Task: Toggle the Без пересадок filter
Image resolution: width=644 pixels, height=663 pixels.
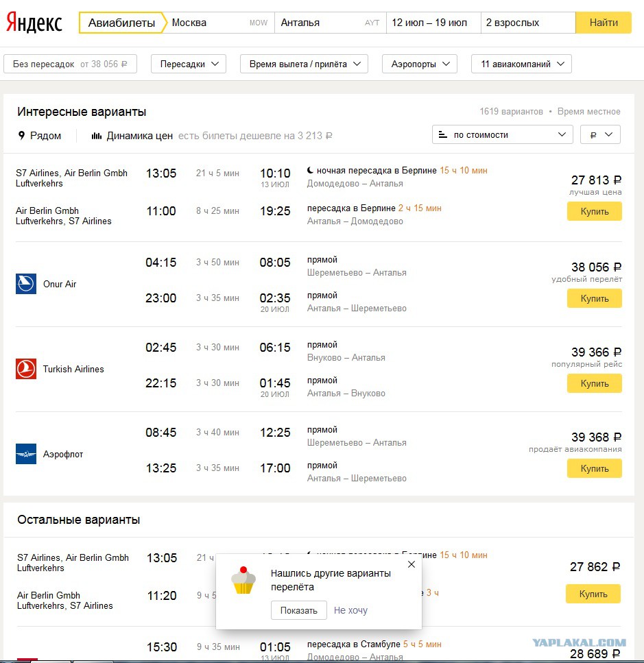Action: (x=70, y=64)
